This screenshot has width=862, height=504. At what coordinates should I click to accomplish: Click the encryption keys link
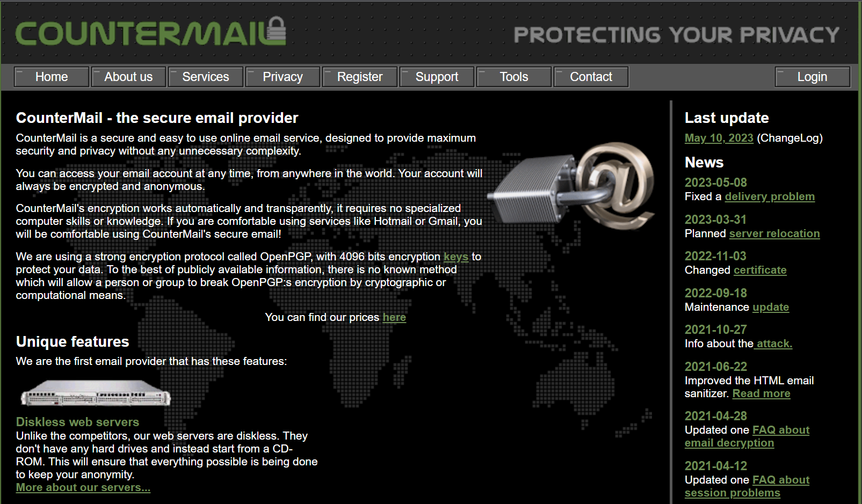point(456,257)
